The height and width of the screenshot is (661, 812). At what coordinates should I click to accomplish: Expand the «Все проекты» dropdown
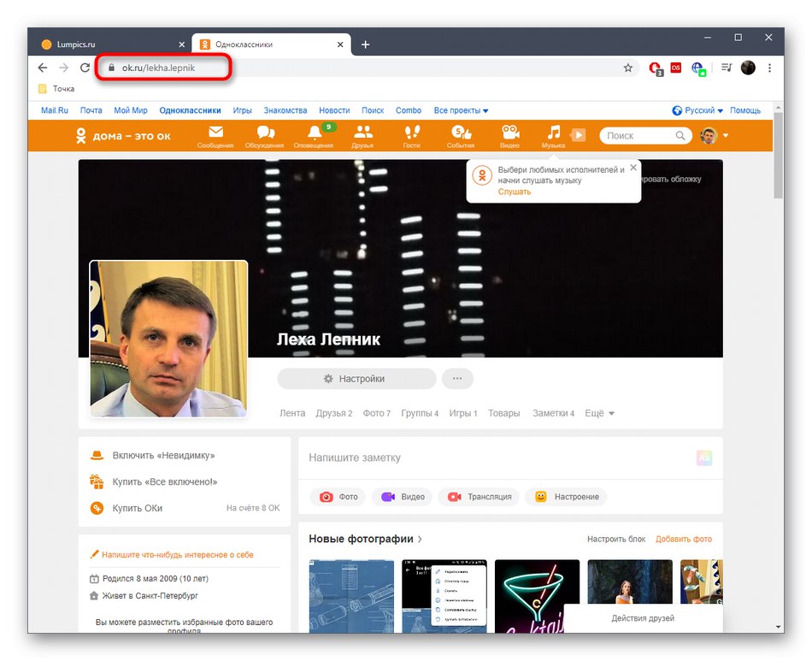click(x=461, y=109)
